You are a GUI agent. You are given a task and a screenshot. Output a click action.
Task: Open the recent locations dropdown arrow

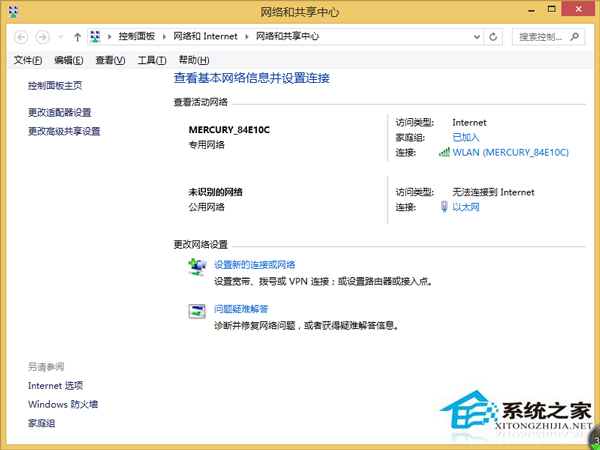(x=61, y=37)
